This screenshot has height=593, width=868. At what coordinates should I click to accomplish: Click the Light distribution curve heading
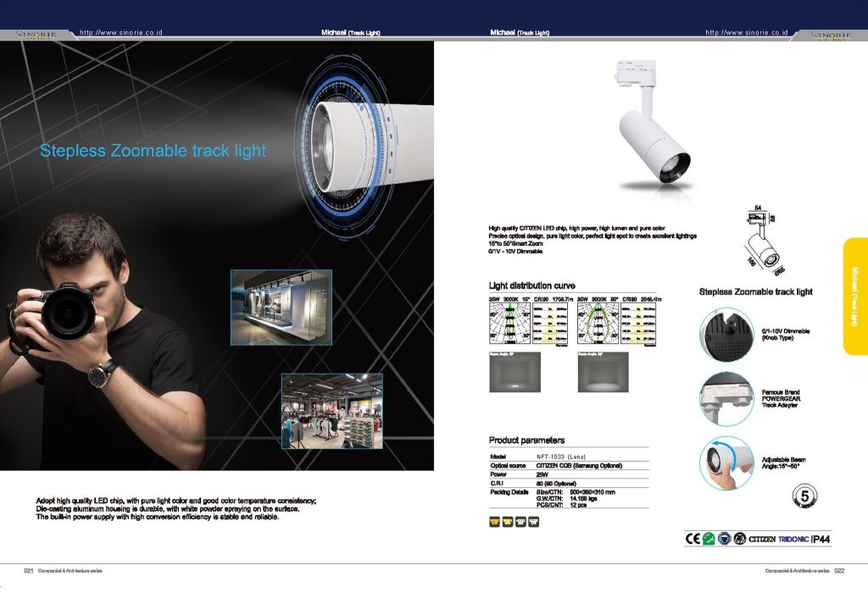(x=531, y=286)
